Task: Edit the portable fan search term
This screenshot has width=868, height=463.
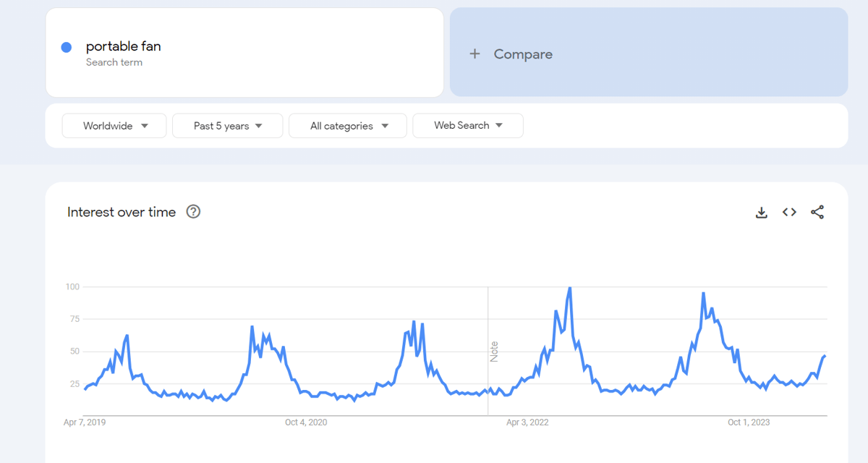Action: point(244,52)
